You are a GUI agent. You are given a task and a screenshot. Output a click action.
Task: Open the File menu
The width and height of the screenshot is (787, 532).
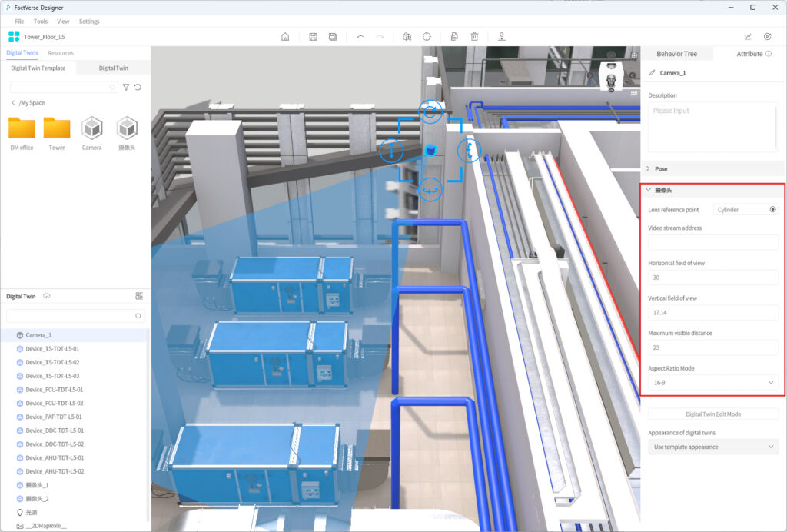[19, 22]
